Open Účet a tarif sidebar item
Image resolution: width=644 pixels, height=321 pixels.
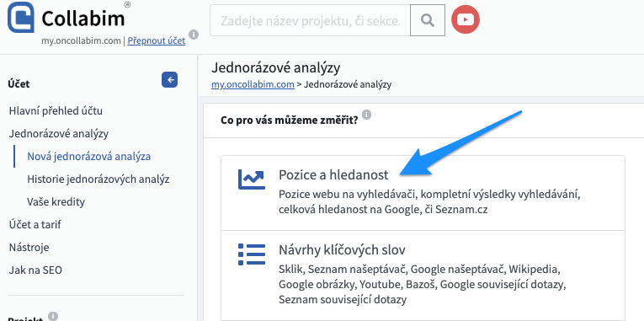click(x=35, y=225)
